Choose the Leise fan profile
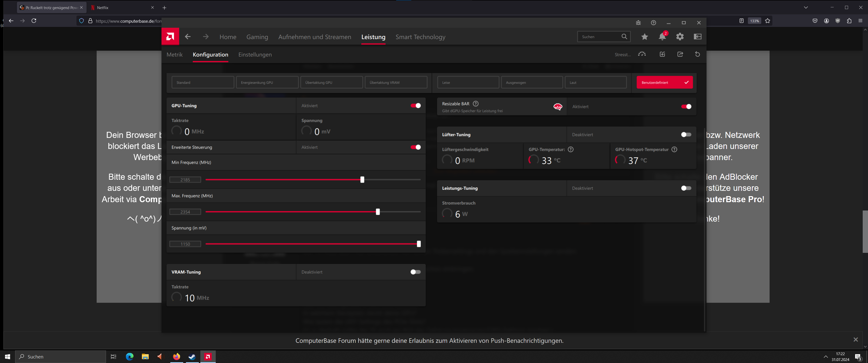868x363 pixels. pyautogui.click(x=468, y=82)
